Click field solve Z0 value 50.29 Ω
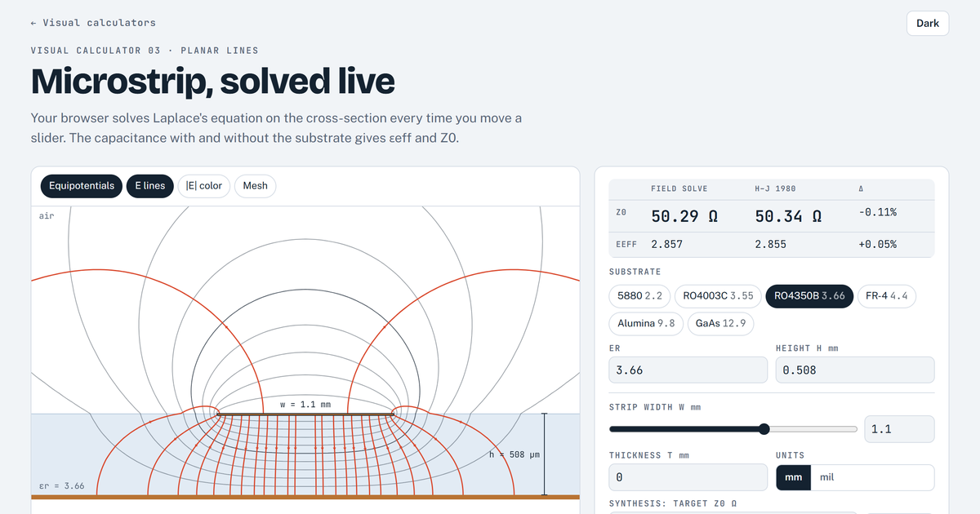Image resolution: width=980 pixels, height=514 pixels. click(x=684, y=216)
